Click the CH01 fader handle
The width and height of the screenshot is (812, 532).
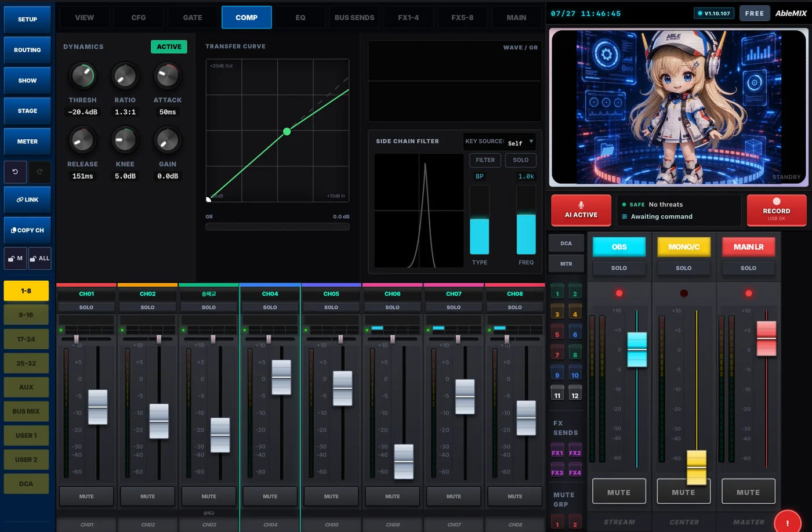97,407
